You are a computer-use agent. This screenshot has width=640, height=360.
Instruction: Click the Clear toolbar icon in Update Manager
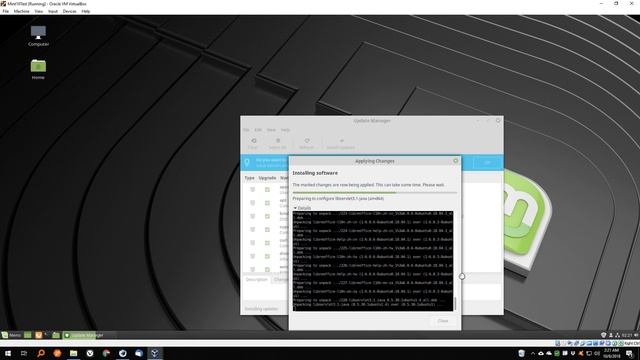click(253, 141)
